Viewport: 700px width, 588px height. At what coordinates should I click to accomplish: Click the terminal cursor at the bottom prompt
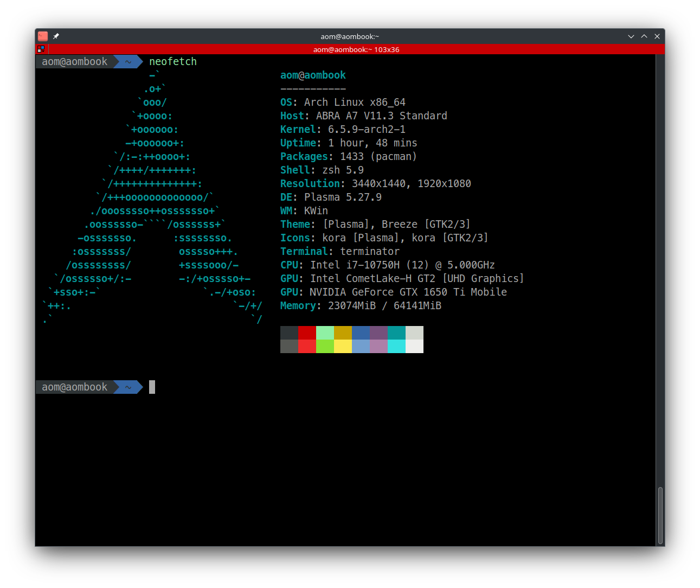(x=152, y=387)
